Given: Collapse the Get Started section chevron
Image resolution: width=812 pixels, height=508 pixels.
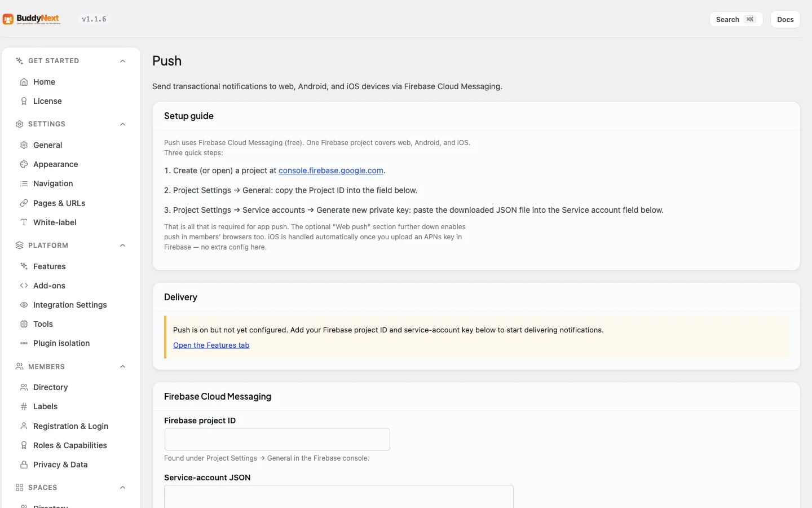Looking at the screenshot, I should coord(122,61).
